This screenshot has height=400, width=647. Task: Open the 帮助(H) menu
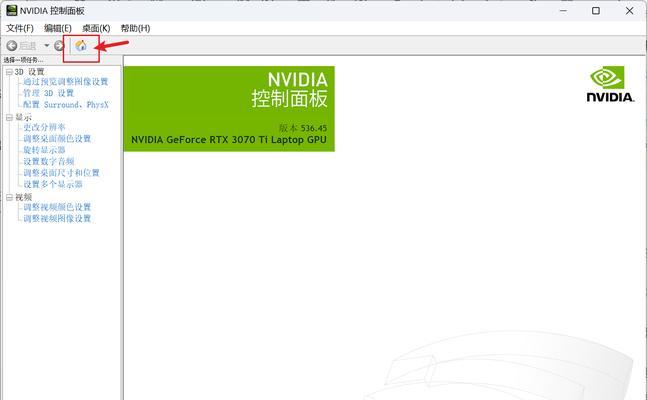coord(135,28)
